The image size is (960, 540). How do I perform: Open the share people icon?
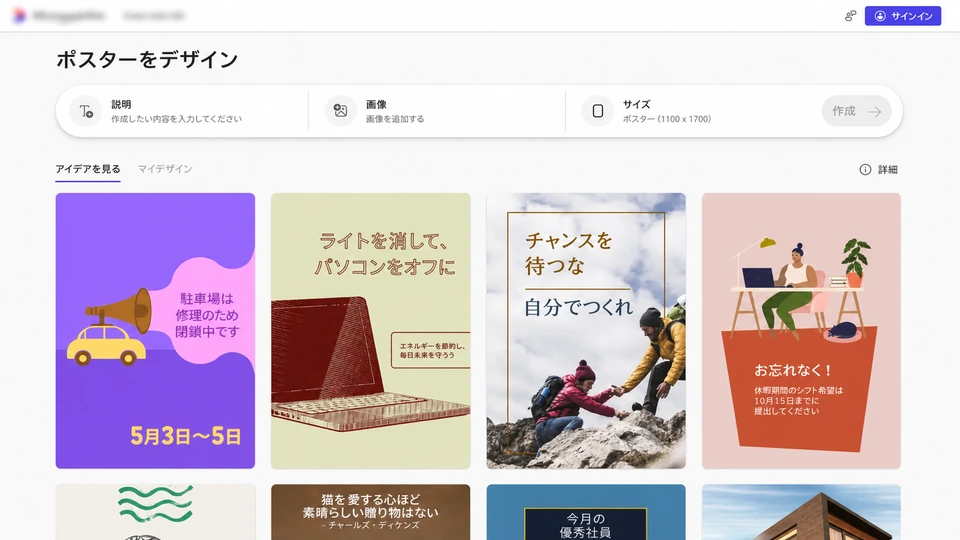850,16
